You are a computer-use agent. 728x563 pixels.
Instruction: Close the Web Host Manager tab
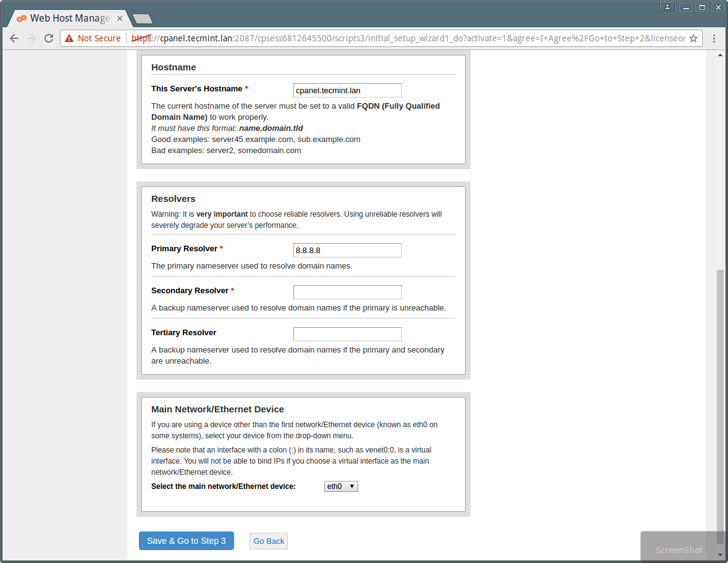click(x=120, y=19)
